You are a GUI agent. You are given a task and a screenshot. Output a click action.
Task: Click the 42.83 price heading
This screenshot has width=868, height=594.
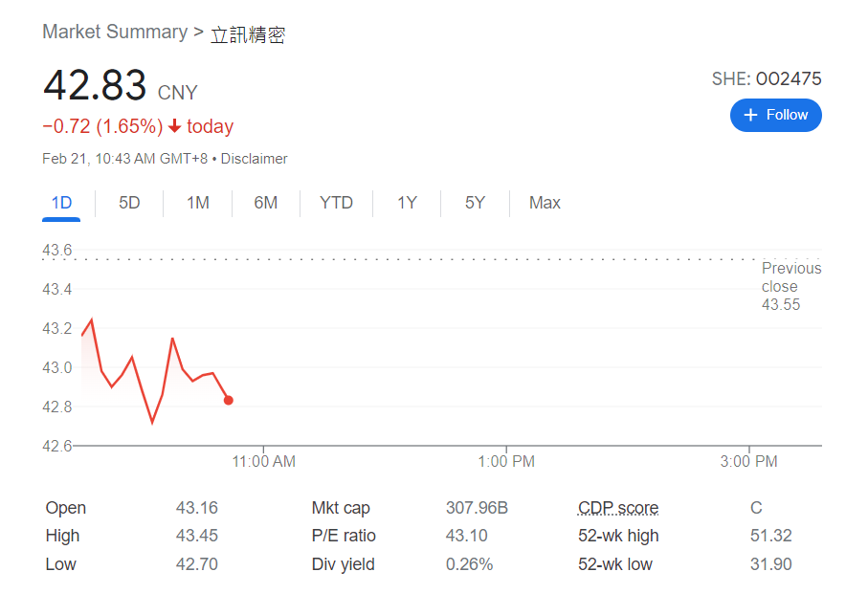95,86
